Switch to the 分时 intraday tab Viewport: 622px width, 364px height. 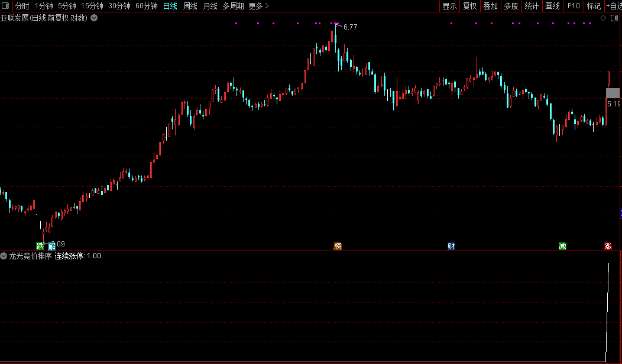click(x=22, y=6)
